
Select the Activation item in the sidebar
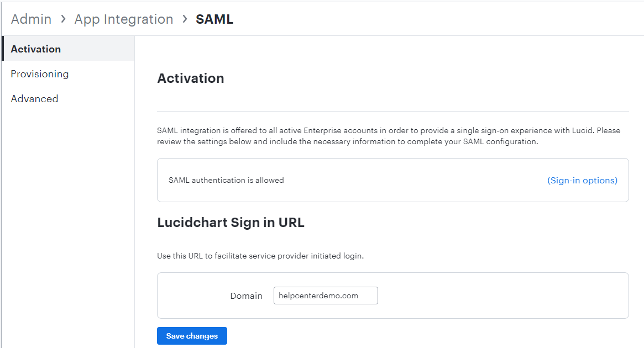(x=35, y=49)
